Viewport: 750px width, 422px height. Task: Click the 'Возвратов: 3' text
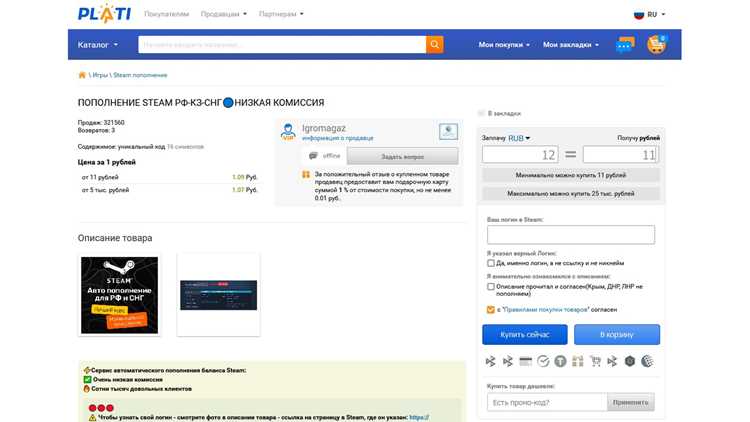(x=96, y=130)
